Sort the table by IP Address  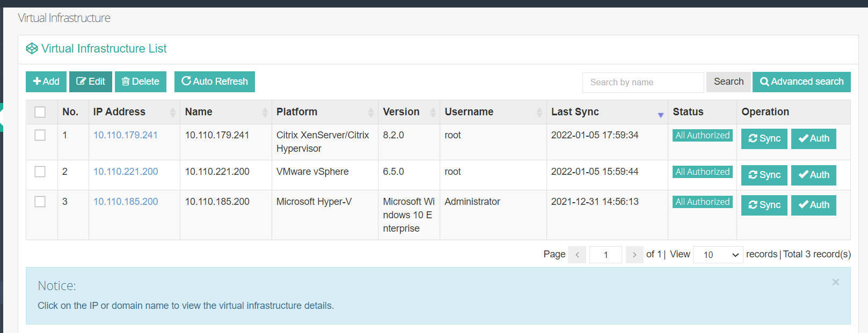click(x=172, y=112)
